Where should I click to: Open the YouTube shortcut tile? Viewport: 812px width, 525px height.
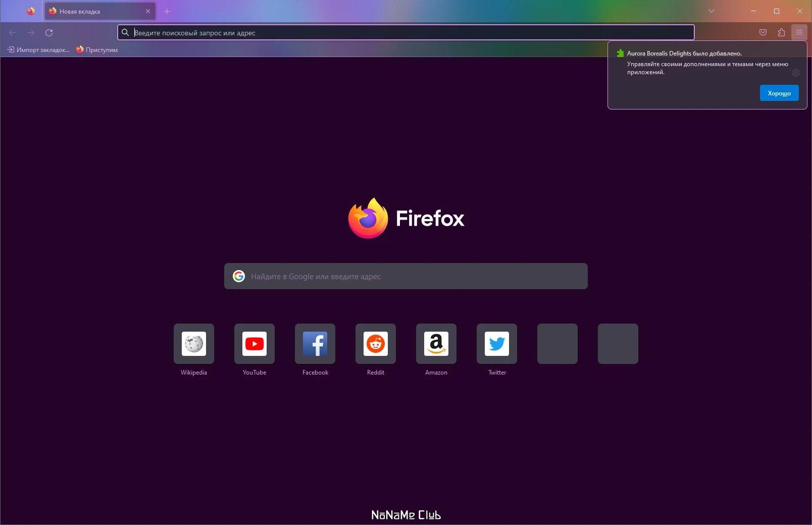pos(255,344)
